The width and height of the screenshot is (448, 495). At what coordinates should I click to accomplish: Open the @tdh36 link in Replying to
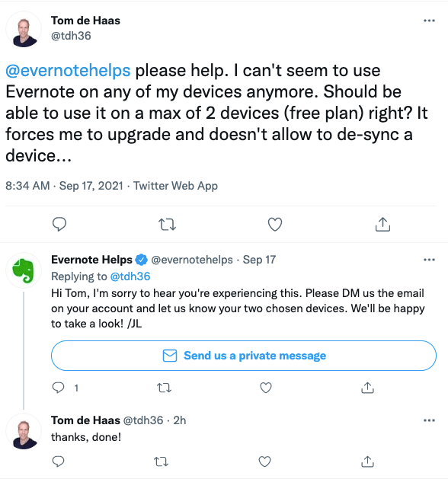[130, 276]
